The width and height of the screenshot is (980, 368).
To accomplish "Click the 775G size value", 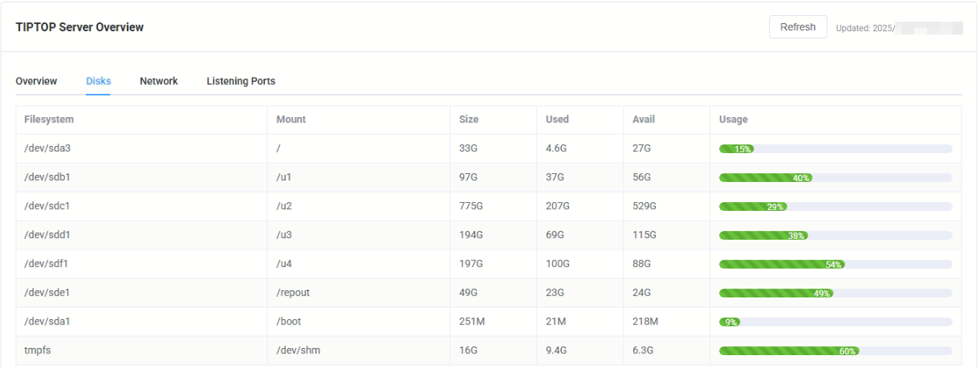I will tap(471, 206).
